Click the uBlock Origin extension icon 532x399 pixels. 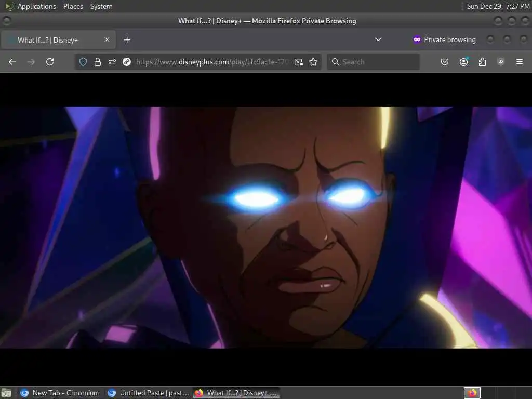pyautogui.click(x=500, y=62)
